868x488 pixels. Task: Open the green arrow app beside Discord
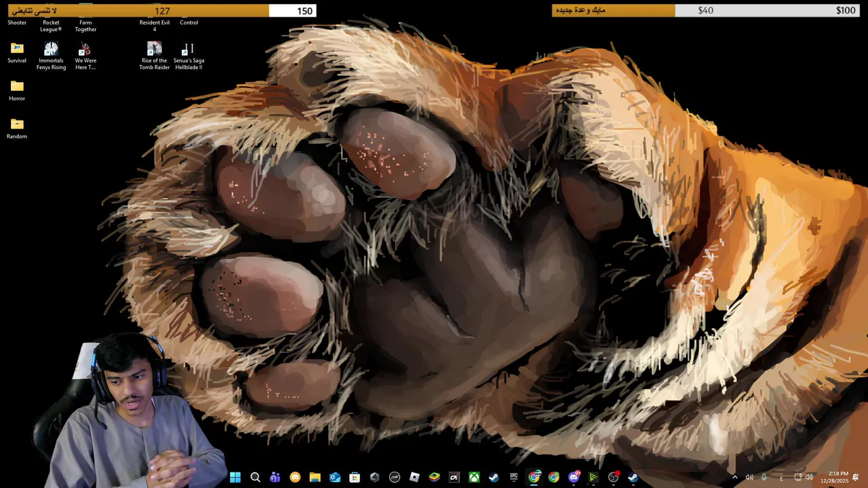click(x=593, y=477)
